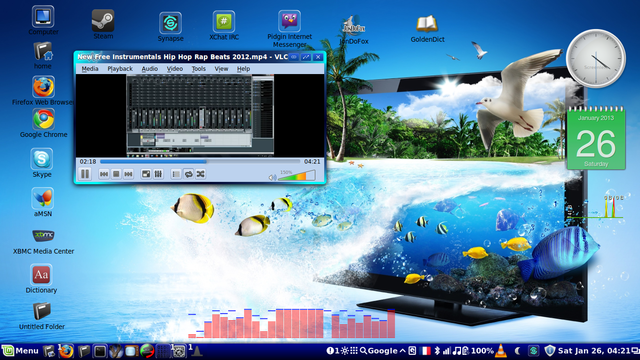Switch keyboard layout via French flag
The height and width of the screenshot is (360, 640).
coord(425,351)
